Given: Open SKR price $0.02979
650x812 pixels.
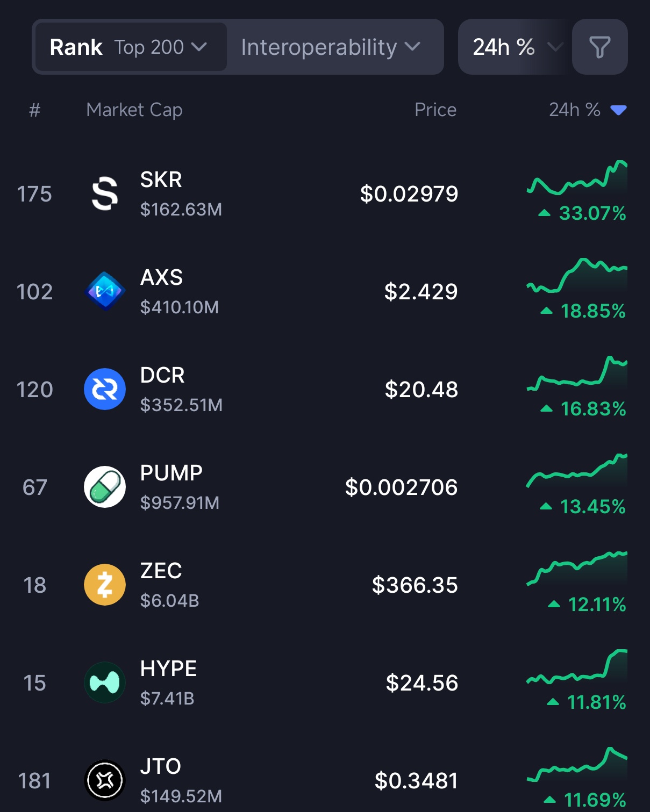Looking at the screenshot, I should (x=409, y=194).
